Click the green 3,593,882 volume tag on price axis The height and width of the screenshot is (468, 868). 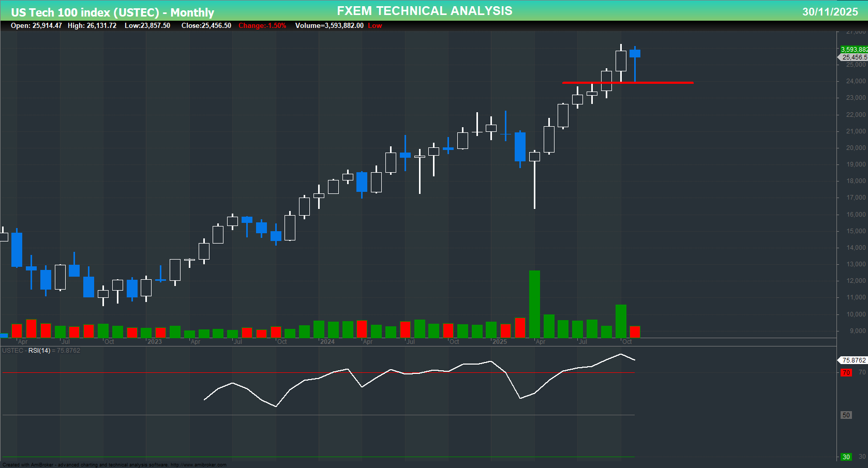pos(854,49)
